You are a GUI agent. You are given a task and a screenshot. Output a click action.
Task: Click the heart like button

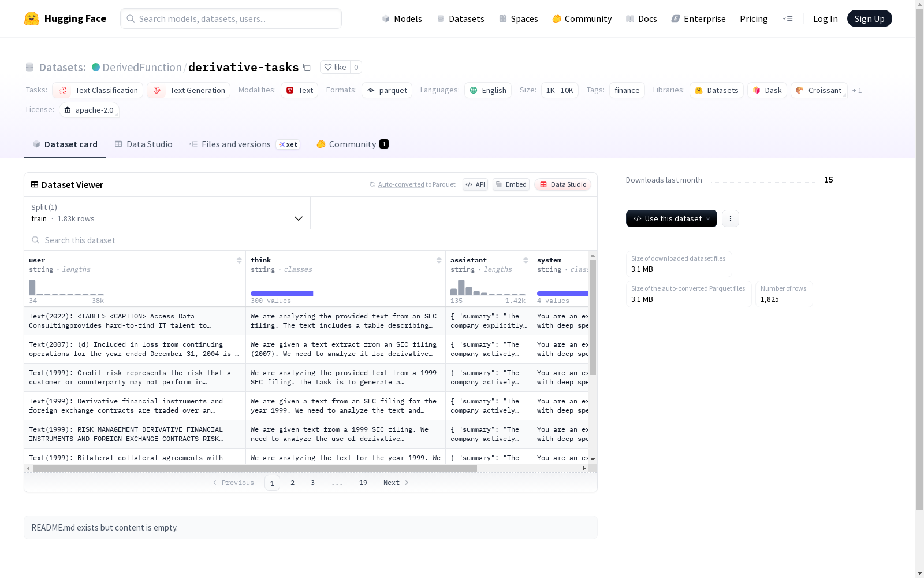pos(335,67)
